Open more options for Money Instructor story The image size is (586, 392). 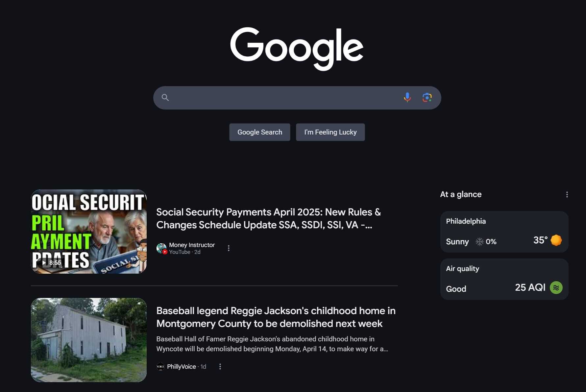point(229,248)
